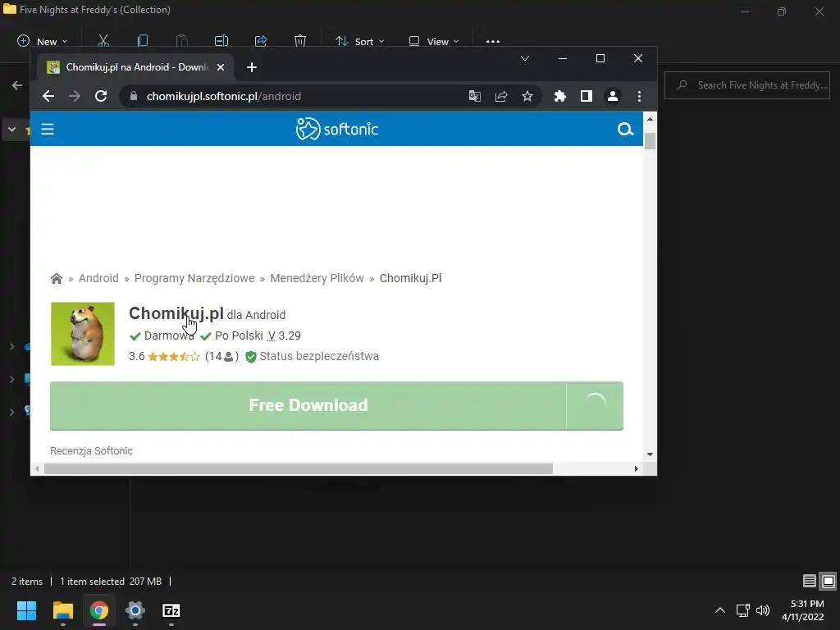840x630 pixels.
Task: Click the Chrome back arrow button
Action: (48, 97)
